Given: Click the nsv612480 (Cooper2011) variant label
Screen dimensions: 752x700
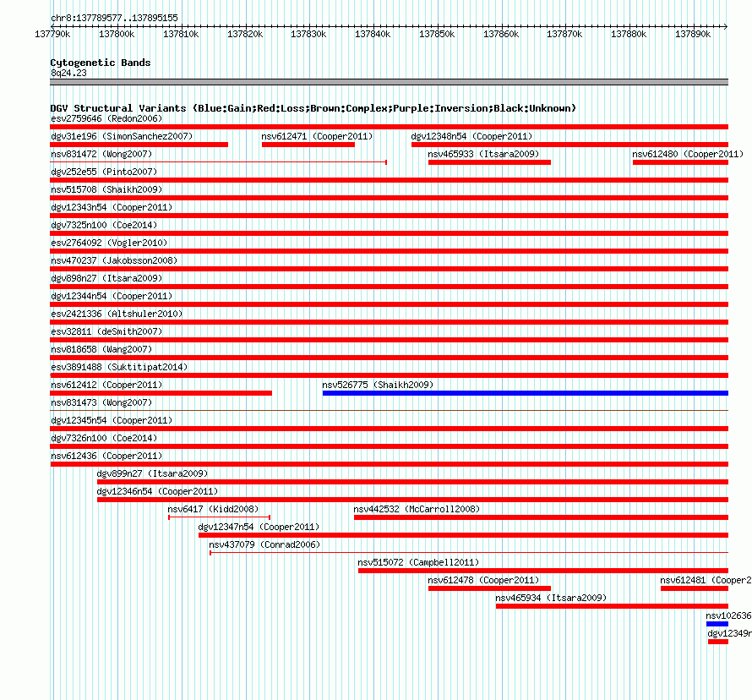Looking at the screenshot, I should point(688,154).
